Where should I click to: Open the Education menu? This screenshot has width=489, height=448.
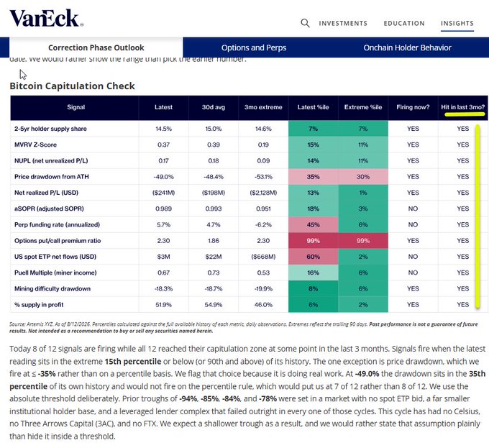[404, 24]
